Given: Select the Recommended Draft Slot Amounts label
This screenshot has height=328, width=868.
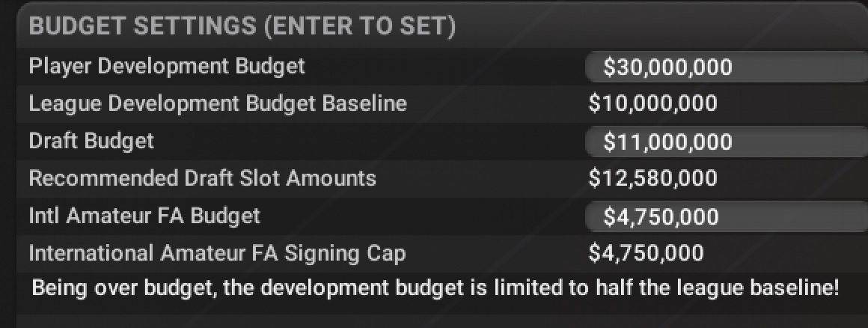Looking at the screenshot, I should (202, 178).
